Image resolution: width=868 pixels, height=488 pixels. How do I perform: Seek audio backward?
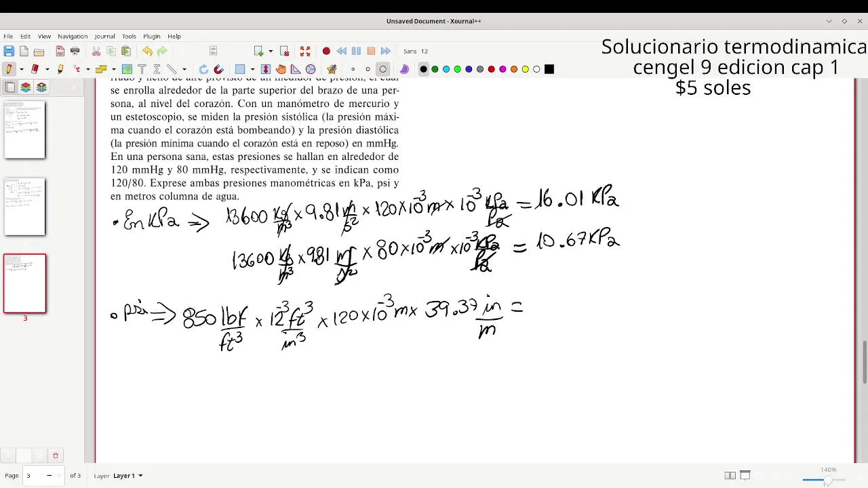coord(341,51)
